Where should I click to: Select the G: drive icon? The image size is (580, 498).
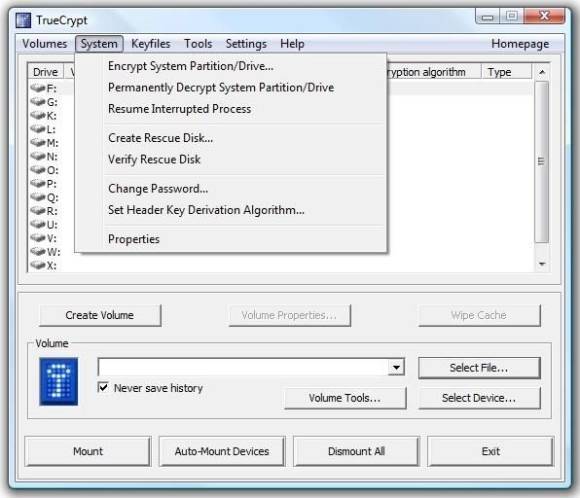pos(37,102)
